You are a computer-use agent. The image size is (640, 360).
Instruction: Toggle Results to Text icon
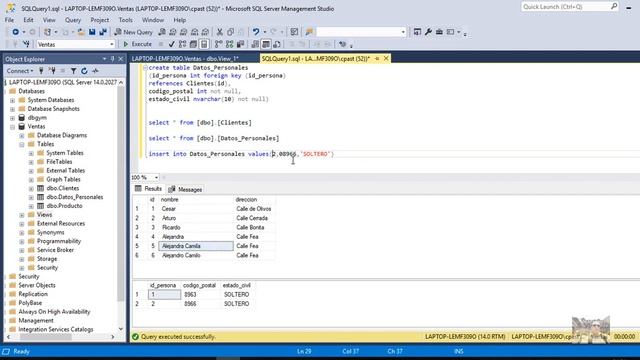click(x=255, y=44)
